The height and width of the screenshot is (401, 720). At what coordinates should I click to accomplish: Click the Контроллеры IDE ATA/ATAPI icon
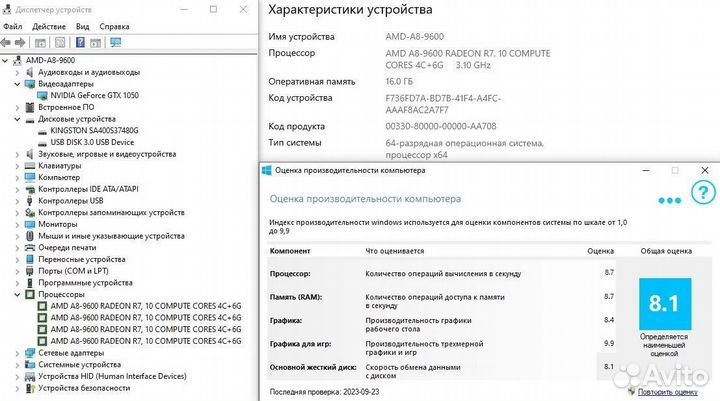(30, 189)
